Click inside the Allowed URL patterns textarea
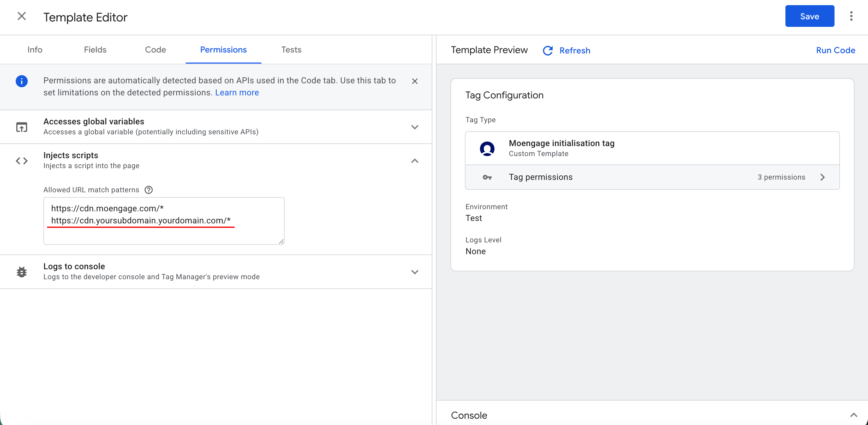Image resolution: width=868 pixels, height=425 pixels. (164, 221)
